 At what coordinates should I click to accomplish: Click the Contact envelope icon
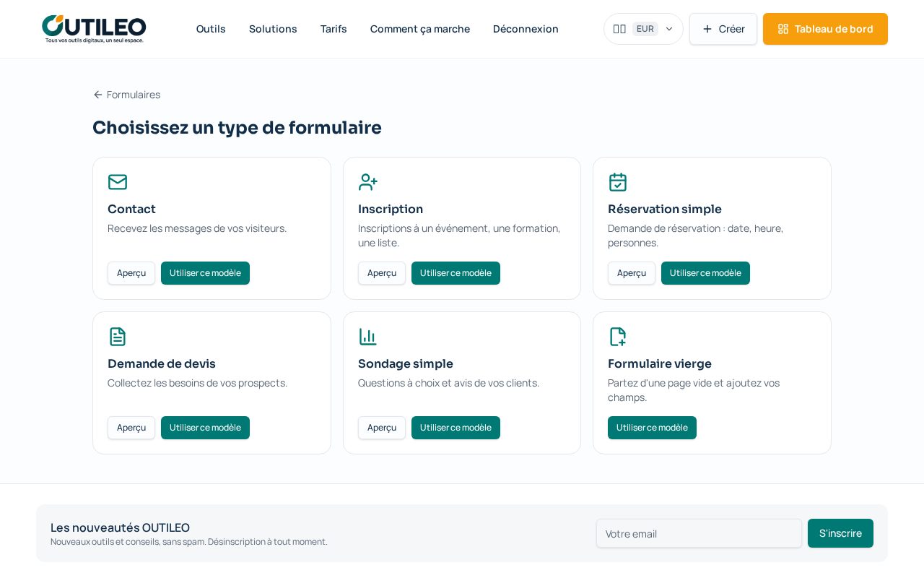coord(118,182)
